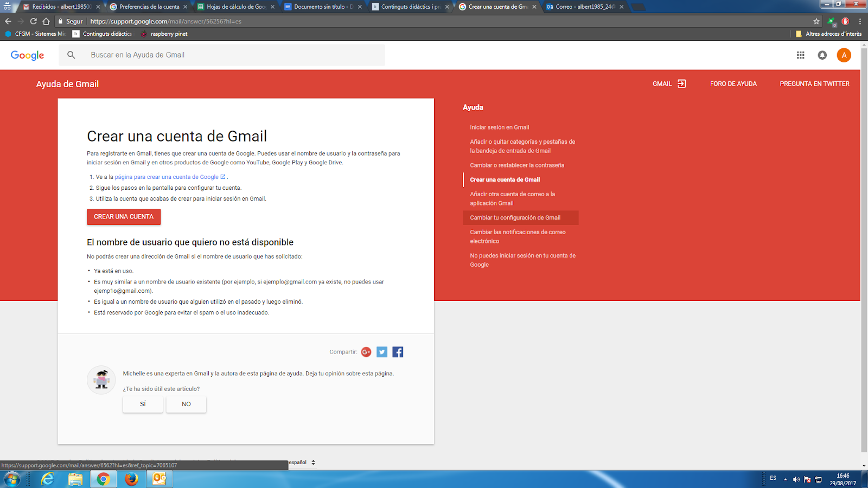Click Michelle's avatar image
This screenshot has height=488, width=868.
click(x=101, y=380)
